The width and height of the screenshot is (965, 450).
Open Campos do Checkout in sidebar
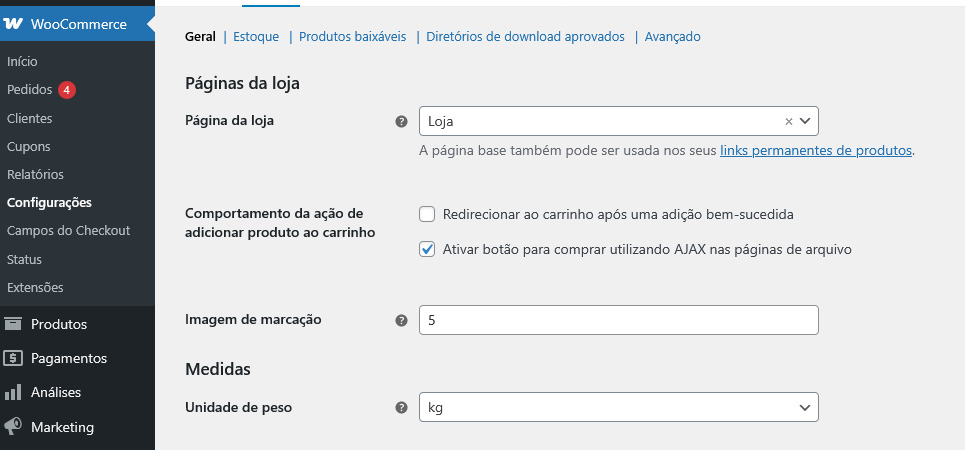[x=68, y=231]
